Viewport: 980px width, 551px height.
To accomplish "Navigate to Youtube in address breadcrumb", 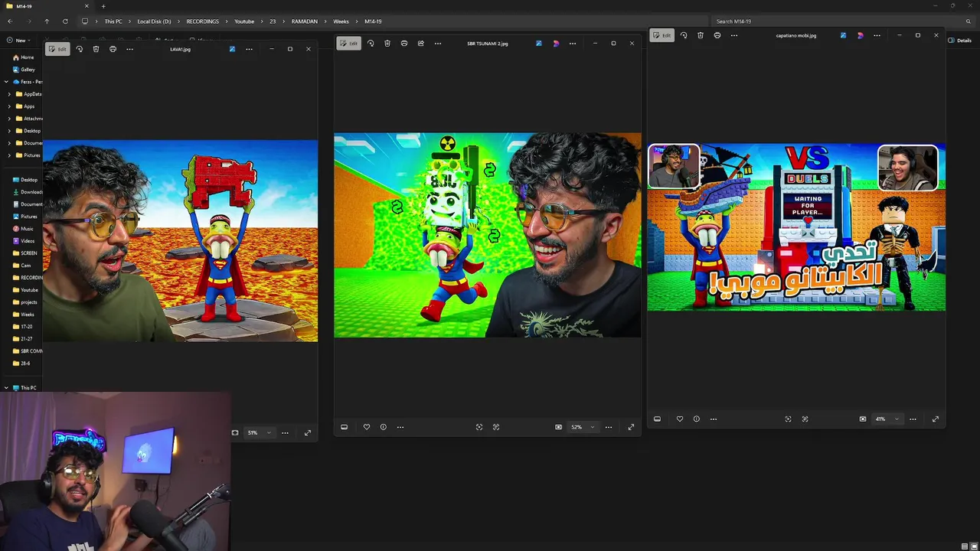I will pos(244,21).
